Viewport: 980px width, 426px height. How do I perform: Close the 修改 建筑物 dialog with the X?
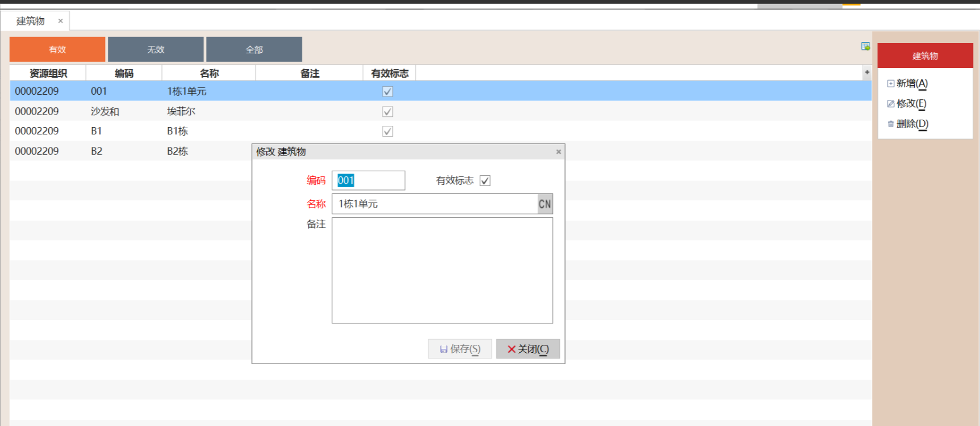point(558,152)
